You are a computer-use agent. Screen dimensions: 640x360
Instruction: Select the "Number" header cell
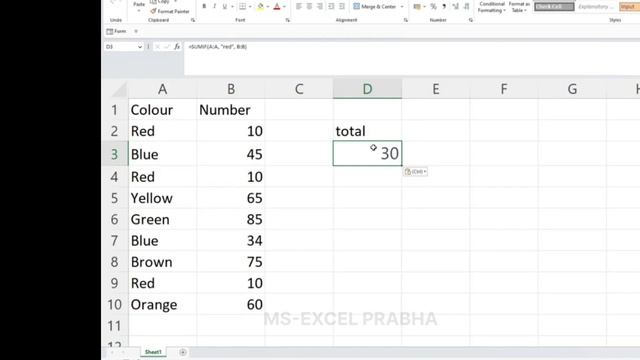pyautogui.click(x=231, y=110)
